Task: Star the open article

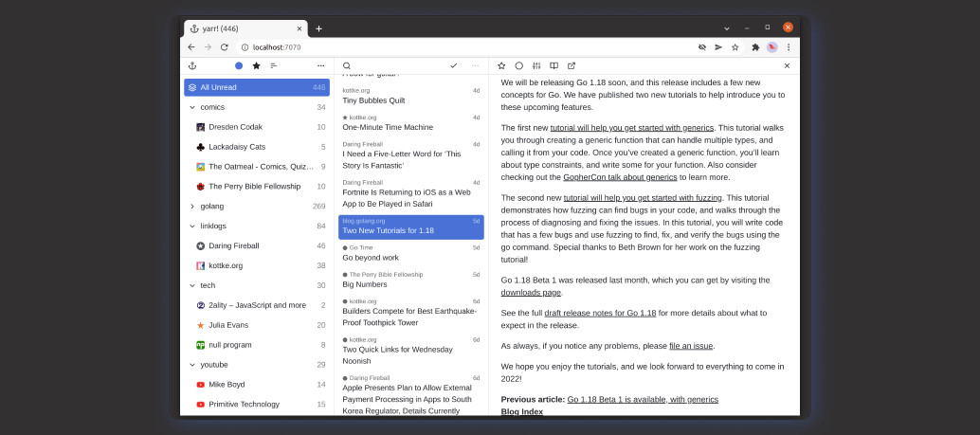Action: click(x=501, y=65)
